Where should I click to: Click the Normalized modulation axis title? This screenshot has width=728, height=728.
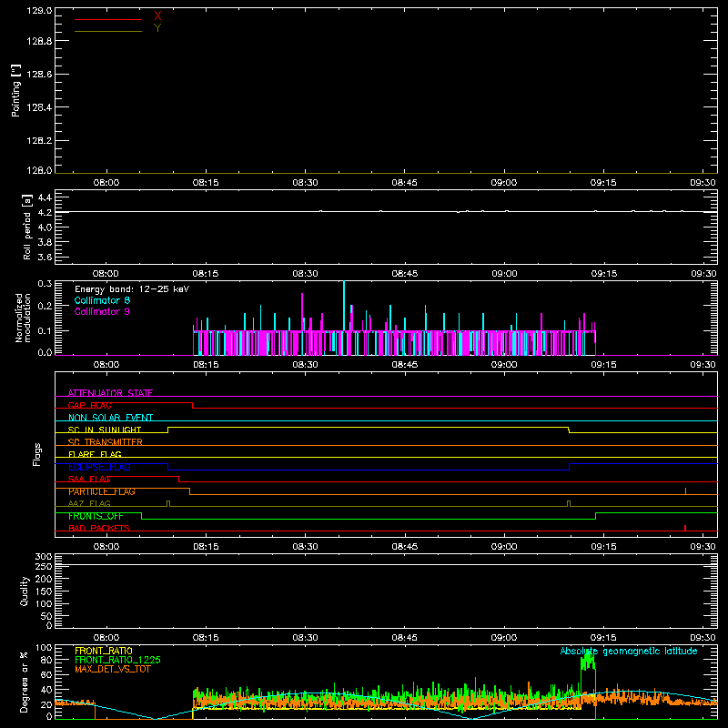(x=23, y=318)
